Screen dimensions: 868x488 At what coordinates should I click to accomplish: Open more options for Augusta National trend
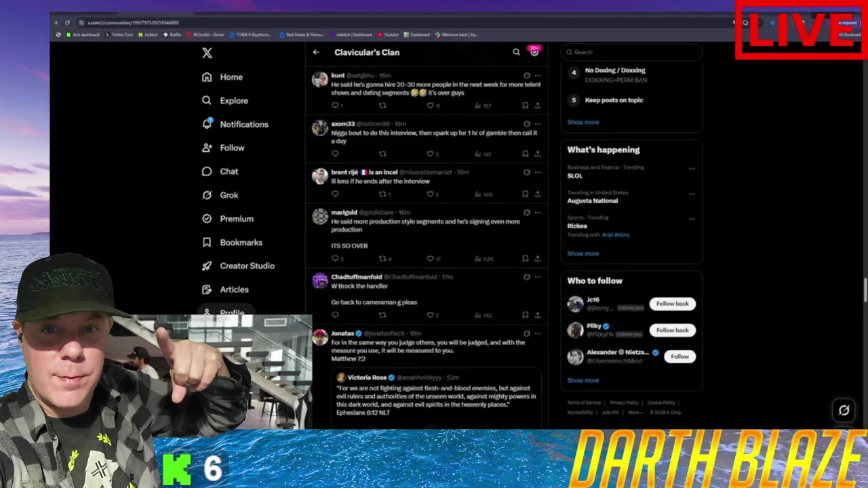[x=692, y=193]
